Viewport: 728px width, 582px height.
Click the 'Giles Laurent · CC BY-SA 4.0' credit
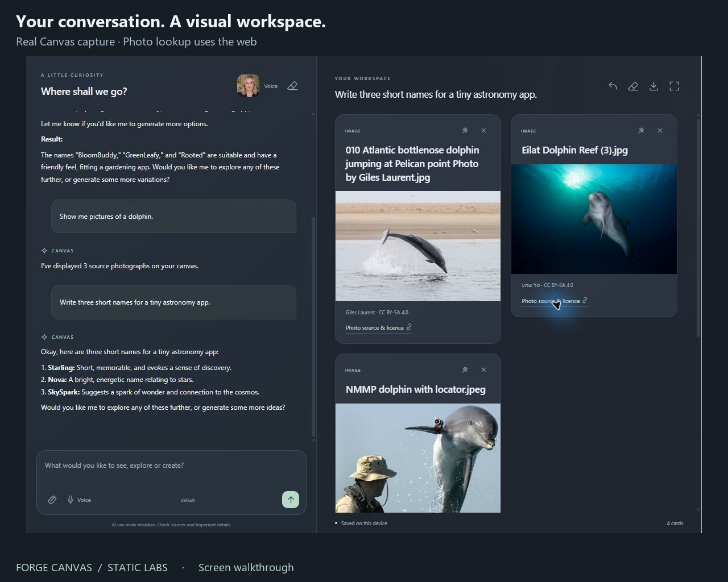tap(377, 313)
